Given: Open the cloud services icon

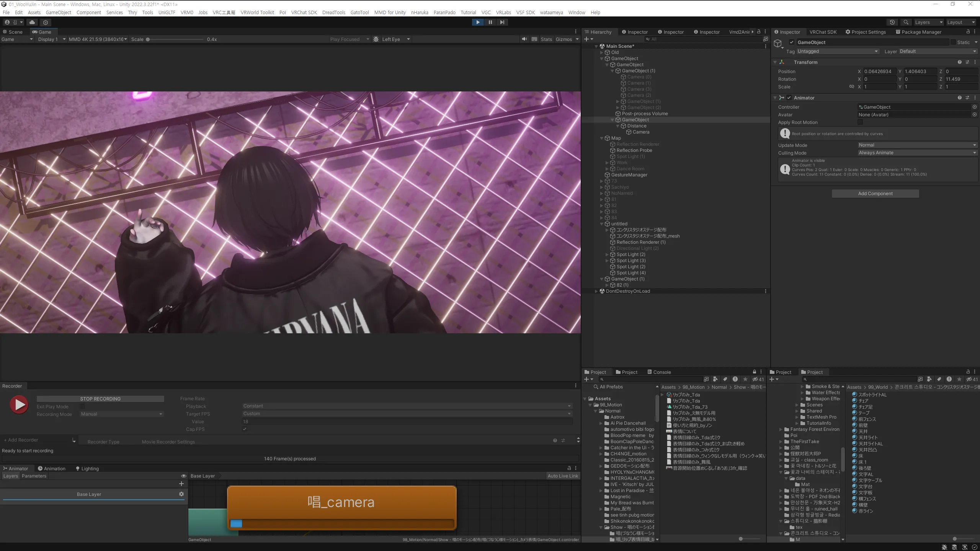Looking at the screenshot, I should click(32, 22).
